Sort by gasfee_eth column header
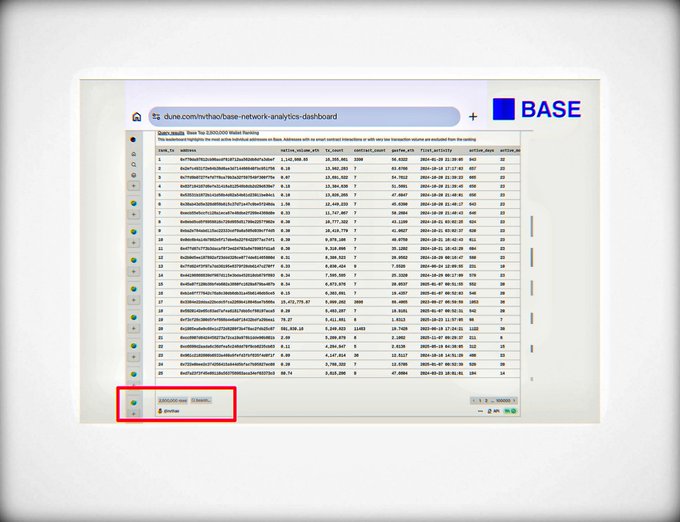Image resolution: width=680 pixels, height=522 pixels. click(x=402, y=150)
